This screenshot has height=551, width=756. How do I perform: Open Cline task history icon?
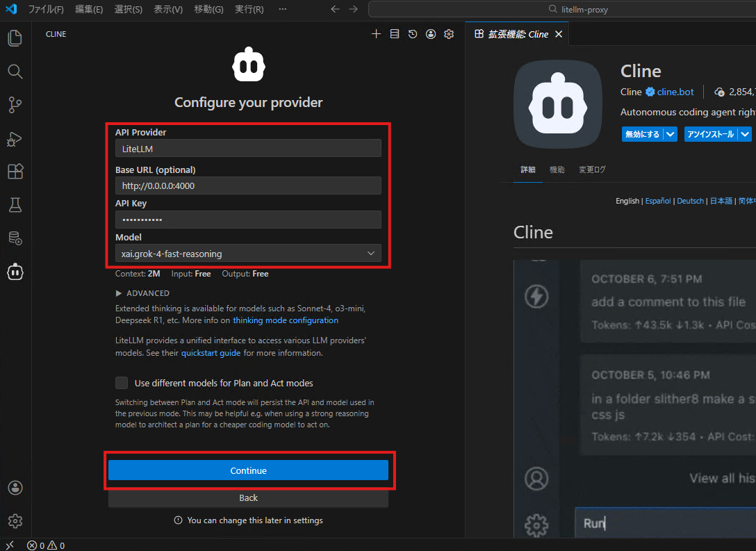pyautogui.click(x=413, y=34)
